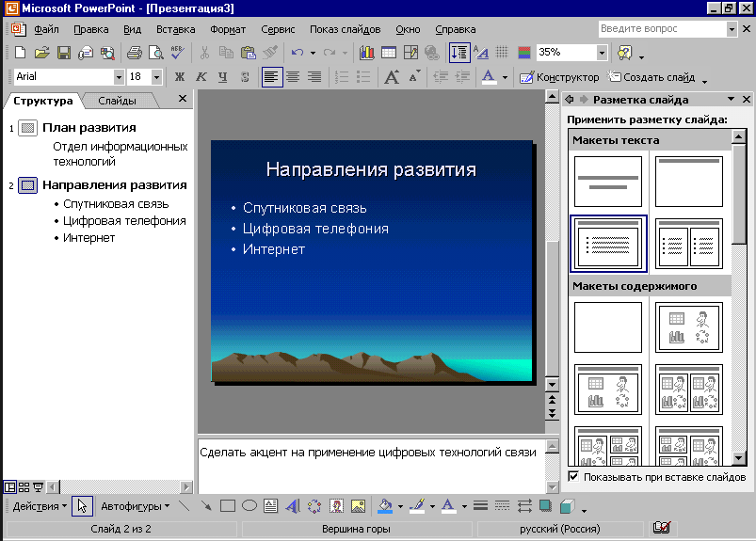Toggle bold (Ж) formatting
The height and width of the screenshot is (541, 756).
(180, 76)
